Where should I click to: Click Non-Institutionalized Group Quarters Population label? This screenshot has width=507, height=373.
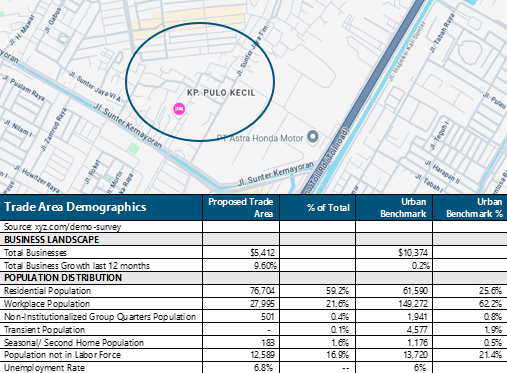click(100, 317)
